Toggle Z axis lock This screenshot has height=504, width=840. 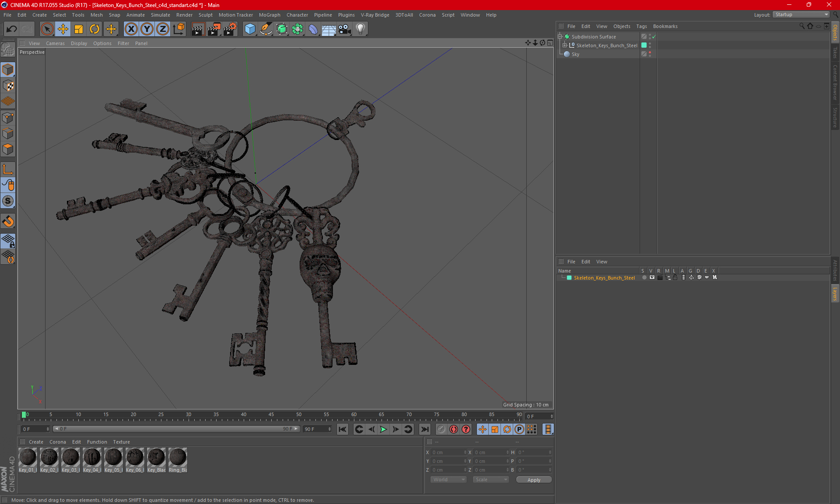coord(163,29)
